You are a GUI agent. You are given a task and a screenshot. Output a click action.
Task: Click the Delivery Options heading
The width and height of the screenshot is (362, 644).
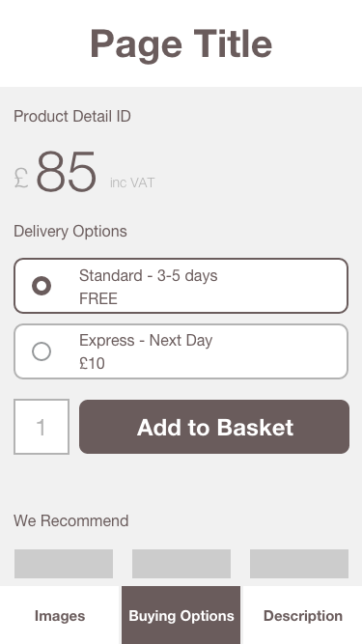(70, 231)
